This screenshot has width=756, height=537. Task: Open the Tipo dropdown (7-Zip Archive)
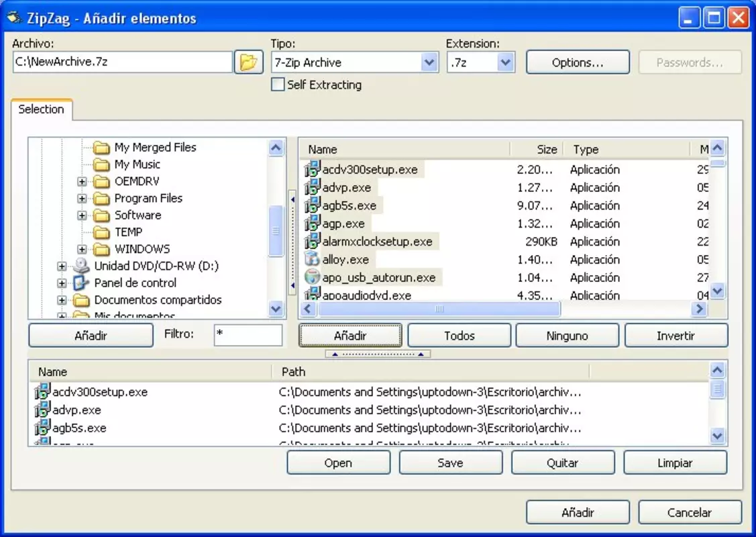(429, 62)
